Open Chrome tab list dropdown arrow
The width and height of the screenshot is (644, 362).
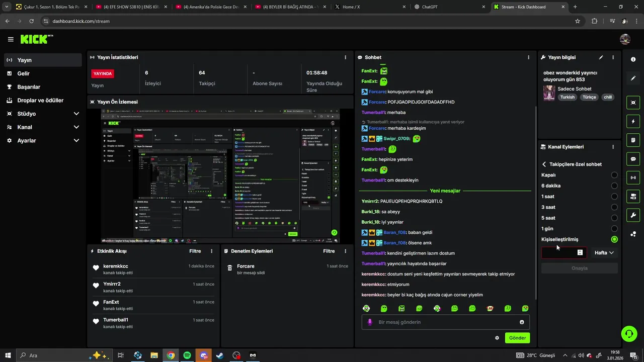6,7
